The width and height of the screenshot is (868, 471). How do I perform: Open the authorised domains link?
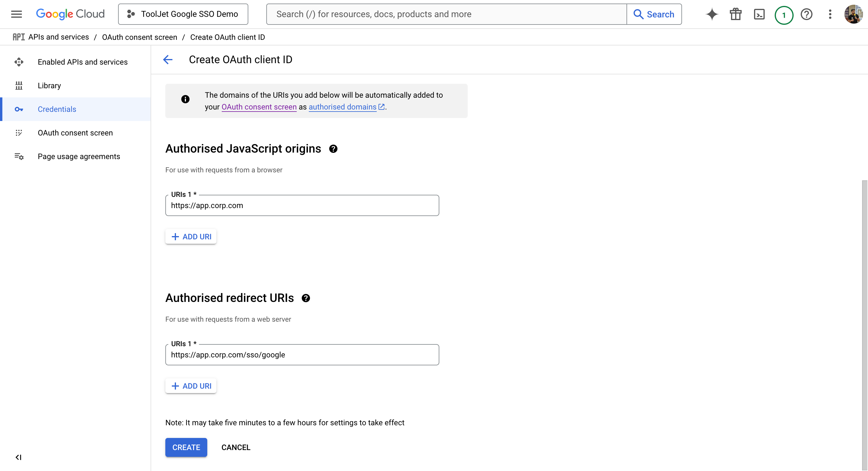[x=342, y=107]
